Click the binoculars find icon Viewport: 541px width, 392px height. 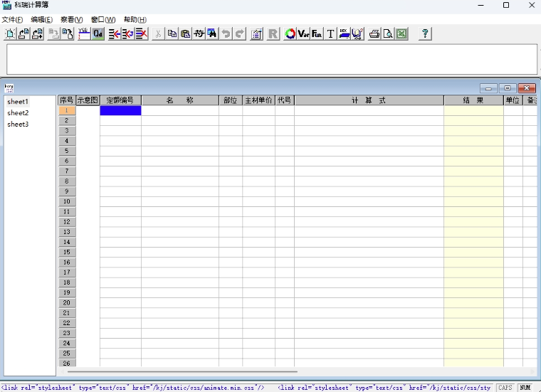pyautogui.click(x=212, y=33)
